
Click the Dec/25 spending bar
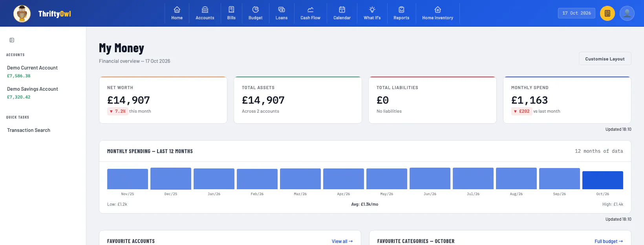[171, 179]
